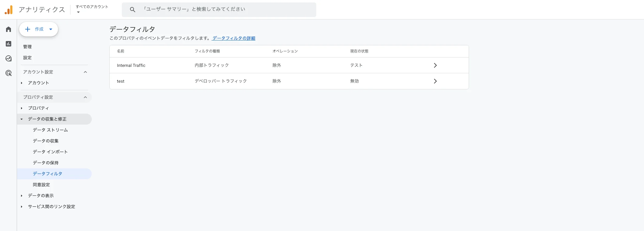Open the すべてのアカウント account selector
The image size is (644, 231).
click(x=92, y=9)
